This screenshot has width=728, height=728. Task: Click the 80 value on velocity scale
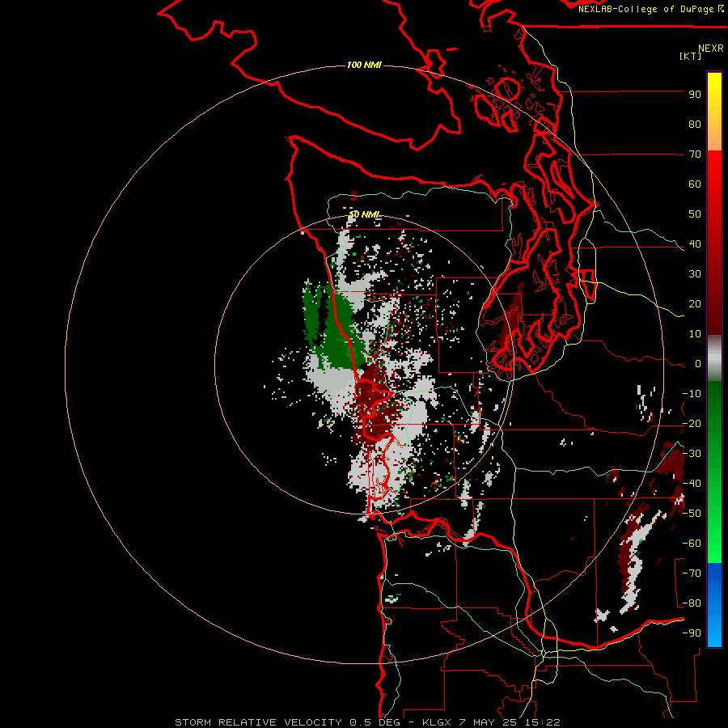[x=695, y=125]
